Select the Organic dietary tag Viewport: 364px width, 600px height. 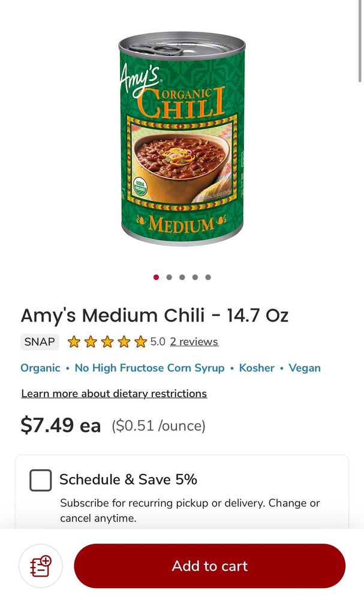pos(40,368)
